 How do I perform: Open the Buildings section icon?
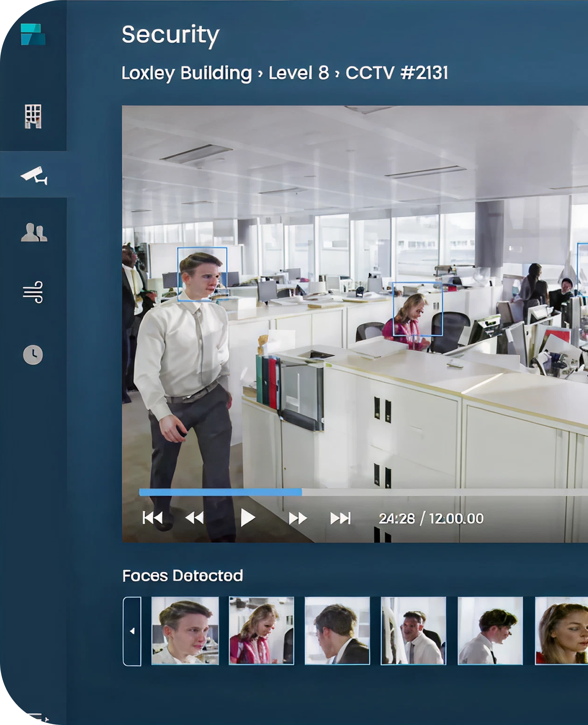pyautogui.click(x=33, y=116)
